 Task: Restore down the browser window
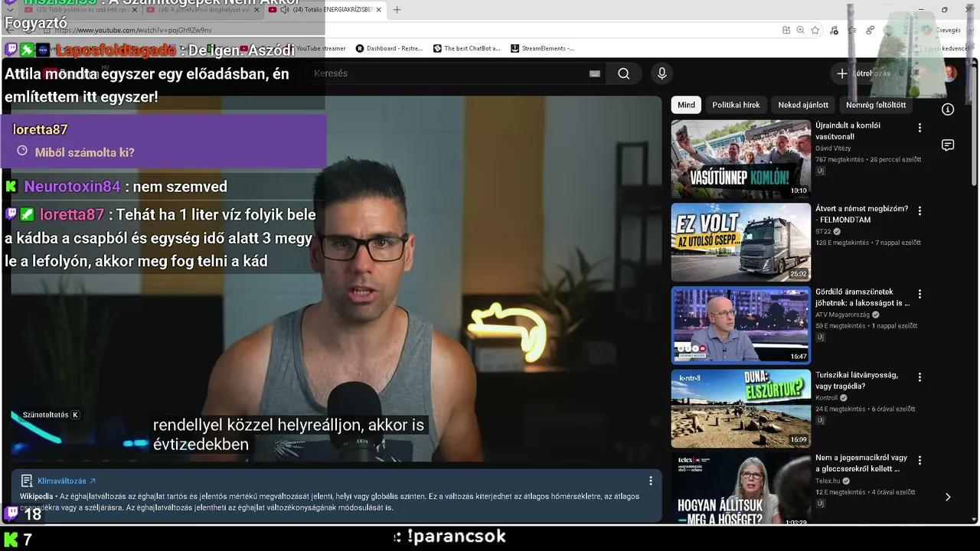coord(944,10)
